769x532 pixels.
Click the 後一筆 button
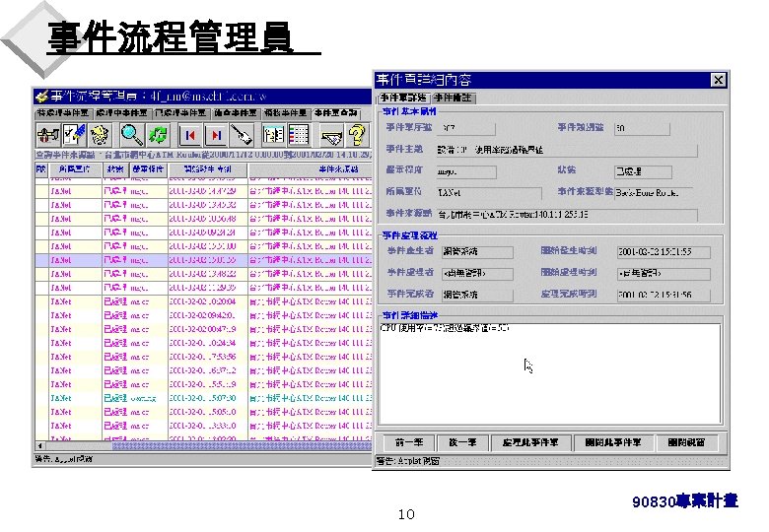click(x=462, y=442)
